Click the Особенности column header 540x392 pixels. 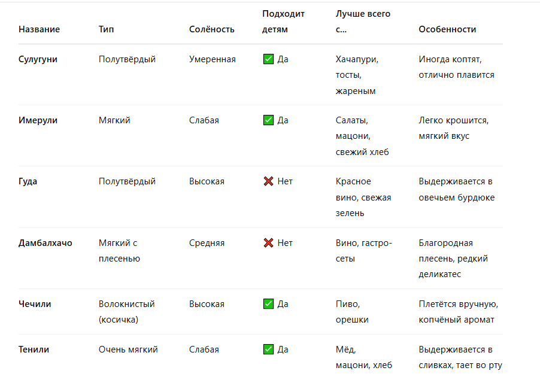tap(447, 29)
